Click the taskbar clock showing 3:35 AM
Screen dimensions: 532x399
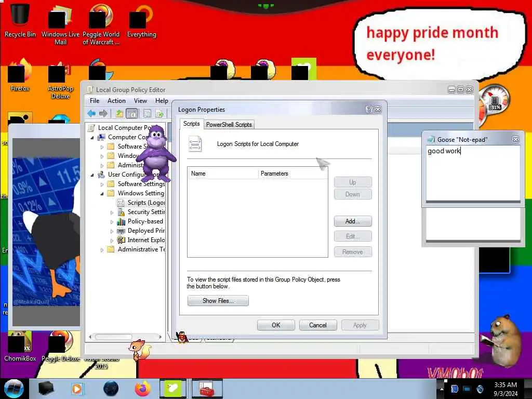505,389
